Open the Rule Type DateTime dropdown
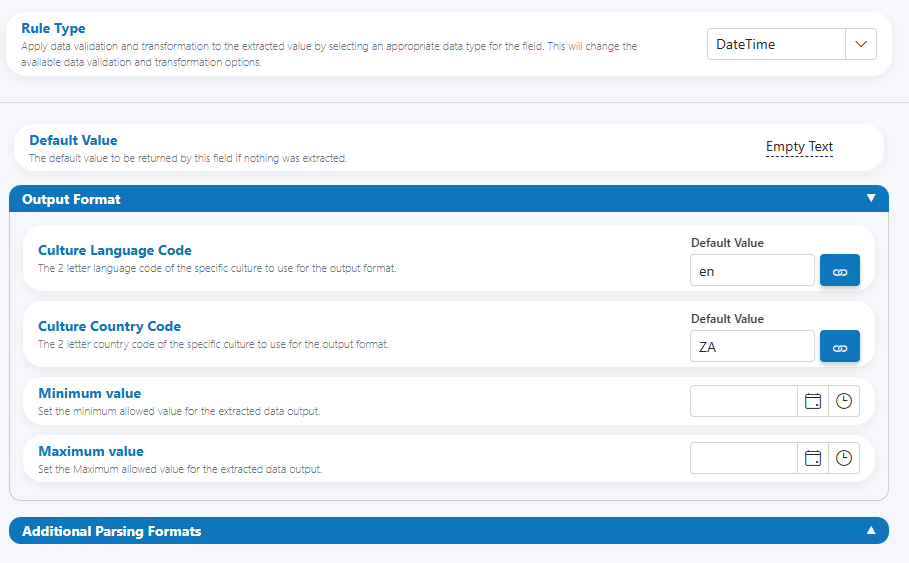Screen dimensions: 909x563 tap(791, 44)
